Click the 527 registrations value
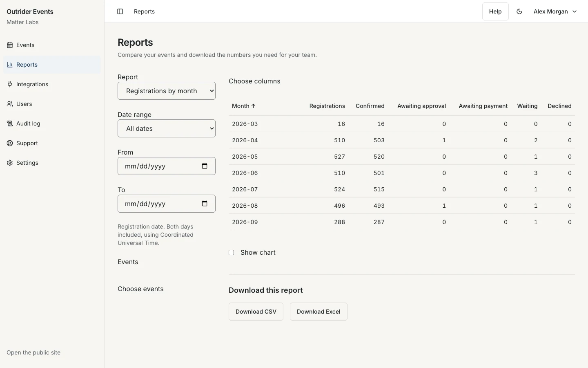This screenshot has width=588, height=368. (339, 157)
